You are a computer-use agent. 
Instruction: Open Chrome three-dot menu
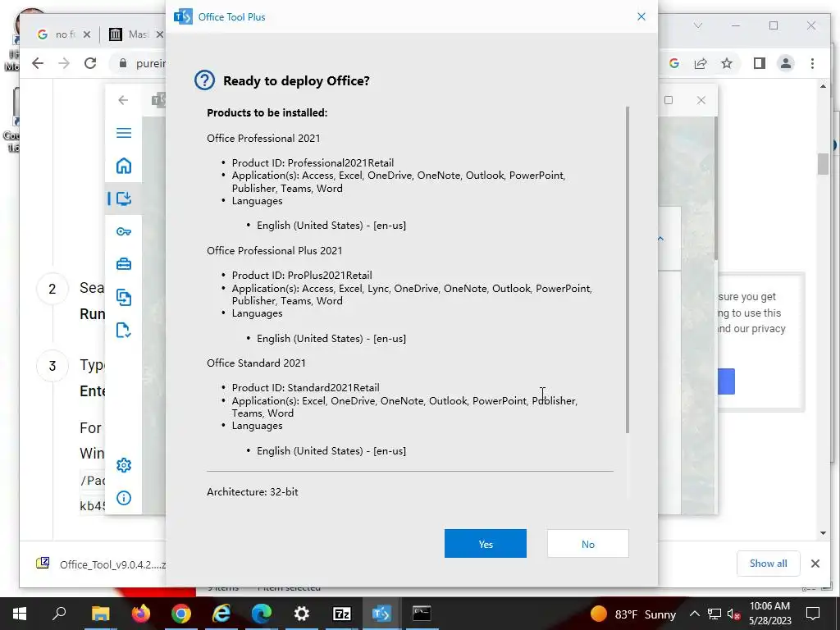pos(813,63)
